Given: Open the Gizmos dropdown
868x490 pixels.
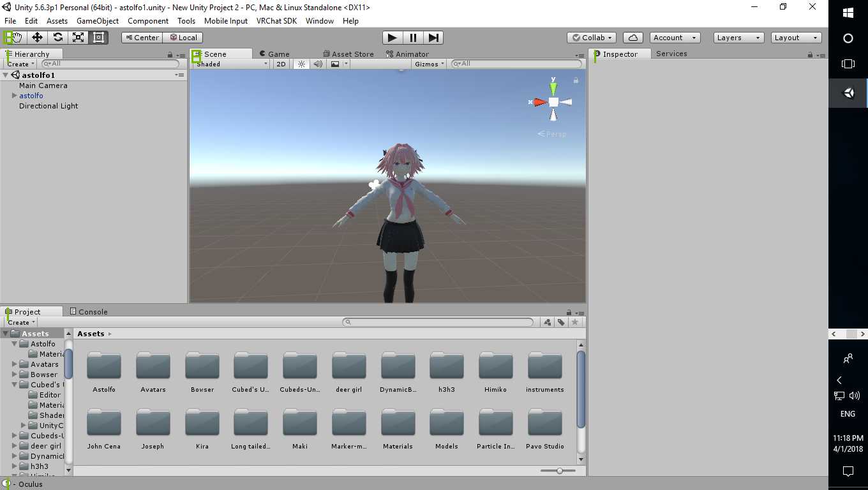Looking at the screenshot, I should pos(429,64).
